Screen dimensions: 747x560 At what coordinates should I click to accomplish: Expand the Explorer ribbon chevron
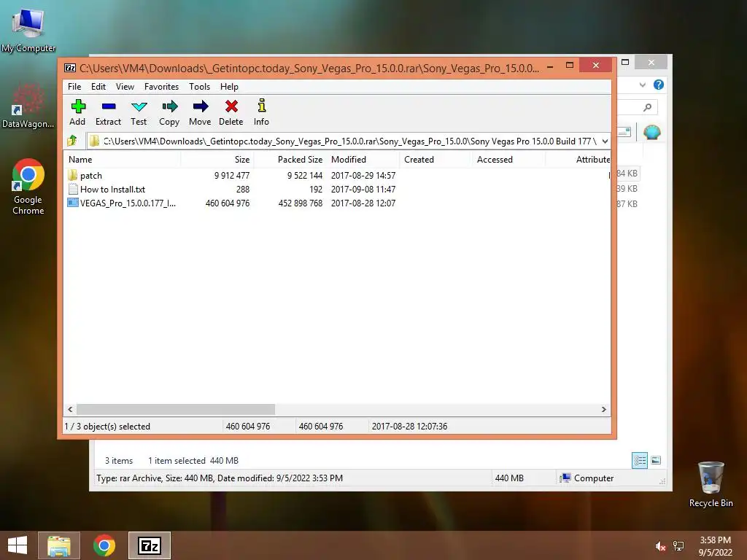[x=642, y=85]
